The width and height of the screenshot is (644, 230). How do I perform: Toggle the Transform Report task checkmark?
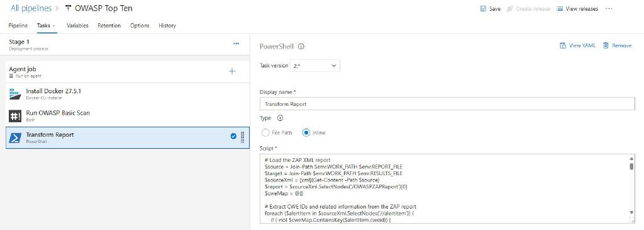point(233,136)
